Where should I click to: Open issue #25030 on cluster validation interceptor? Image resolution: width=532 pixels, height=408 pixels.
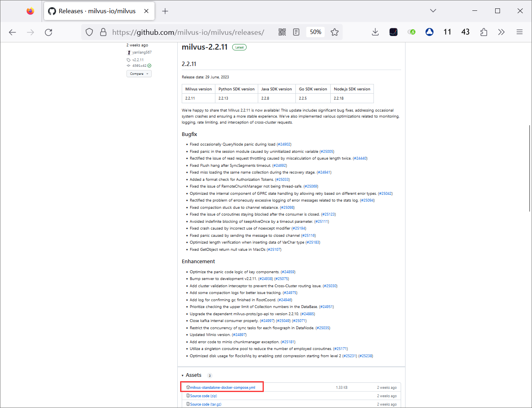(x=330, y=286)
